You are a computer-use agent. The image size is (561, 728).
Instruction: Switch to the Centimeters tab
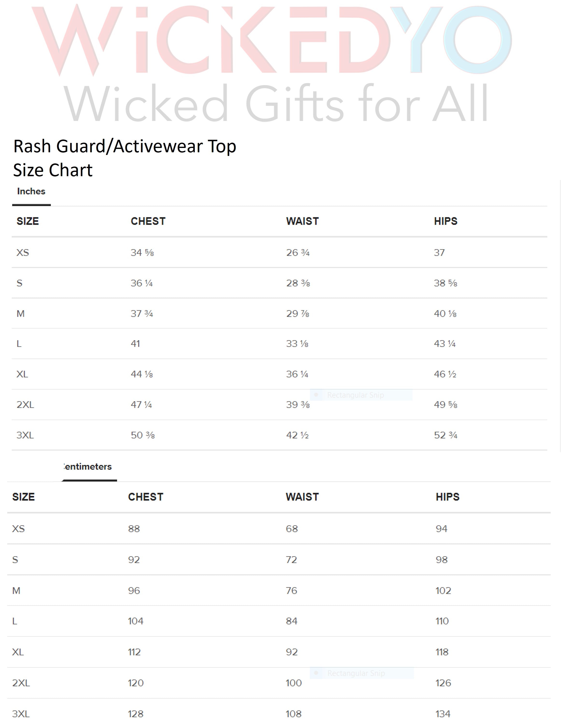[88, 466]
